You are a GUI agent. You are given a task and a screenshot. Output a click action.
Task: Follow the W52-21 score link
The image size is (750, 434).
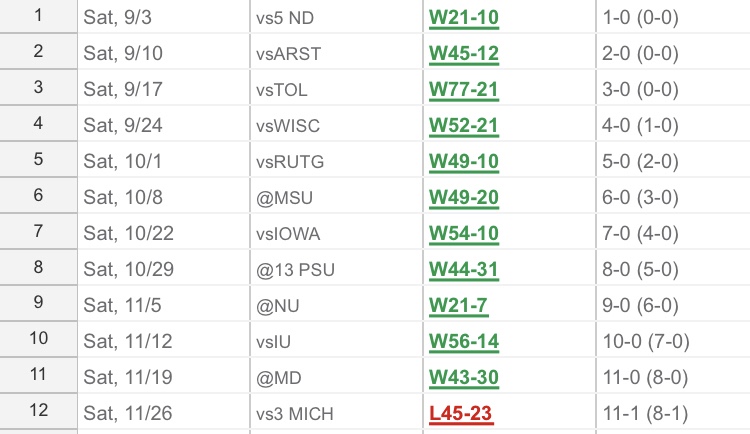(463, 125)
